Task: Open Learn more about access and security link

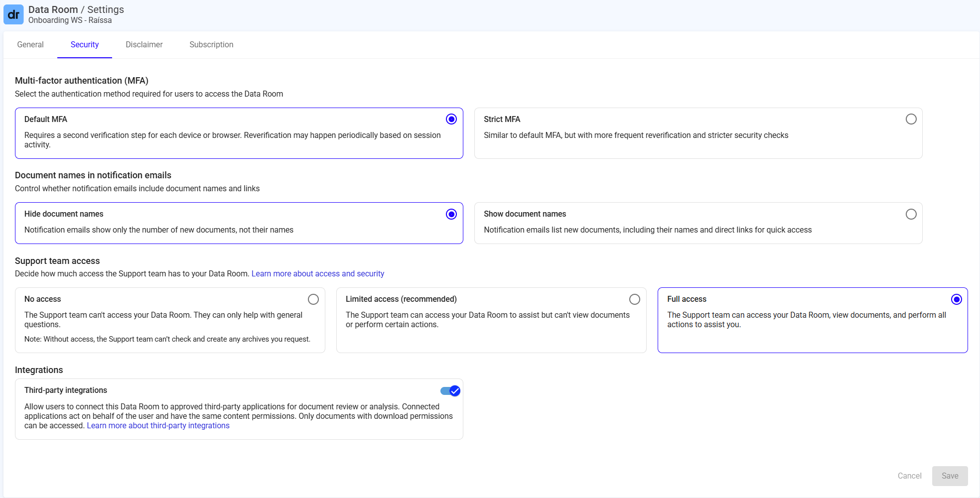Action: pyautogui.click(x=317, y=274)
